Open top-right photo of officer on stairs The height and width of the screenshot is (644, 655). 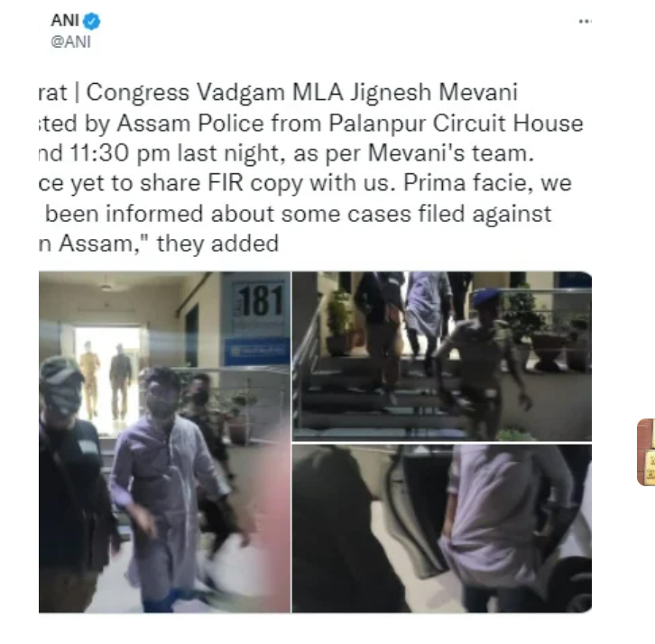442,356
